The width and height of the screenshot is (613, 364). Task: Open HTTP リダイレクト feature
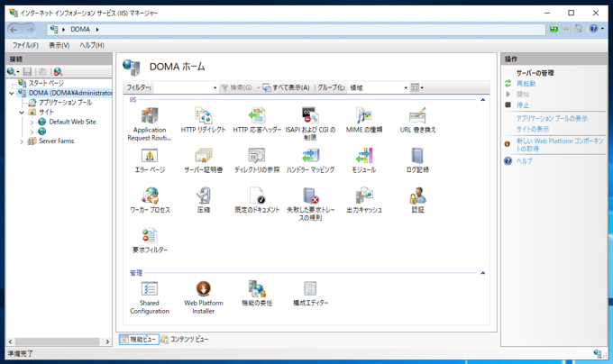pyautogui.click(x=204, y=120)
